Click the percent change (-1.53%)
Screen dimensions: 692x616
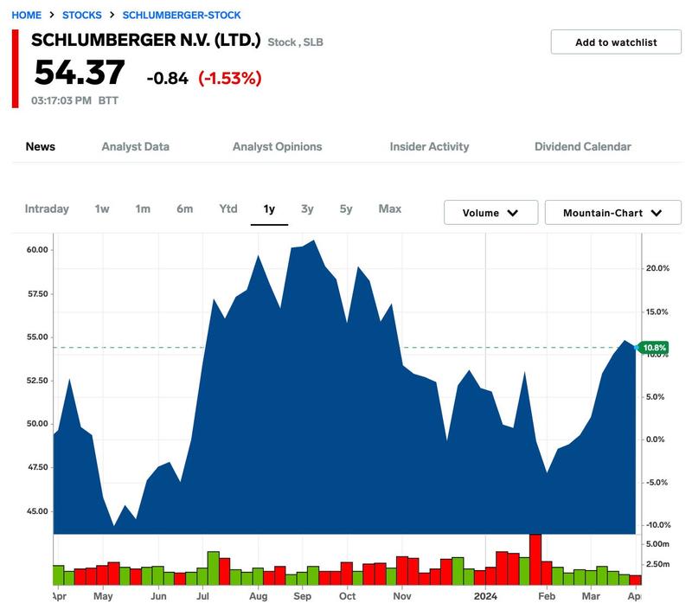230,79
